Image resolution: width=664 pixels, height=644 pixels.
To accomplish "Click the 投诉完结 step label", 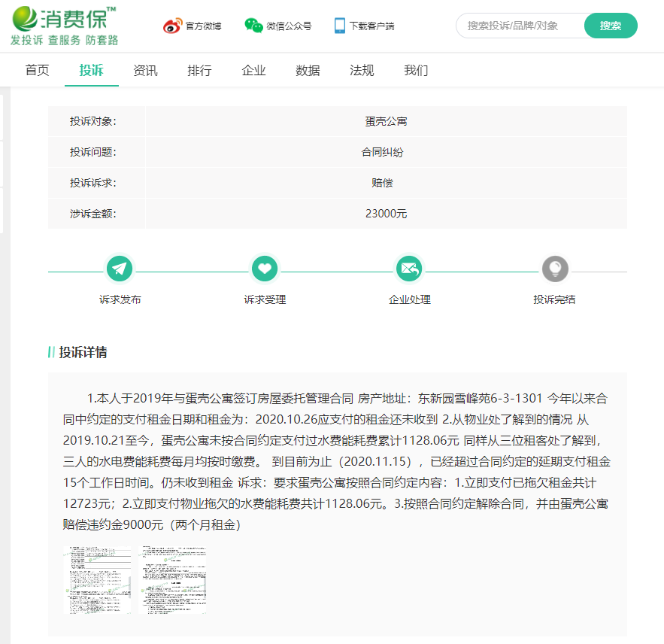I will click(x=554, y=299).
